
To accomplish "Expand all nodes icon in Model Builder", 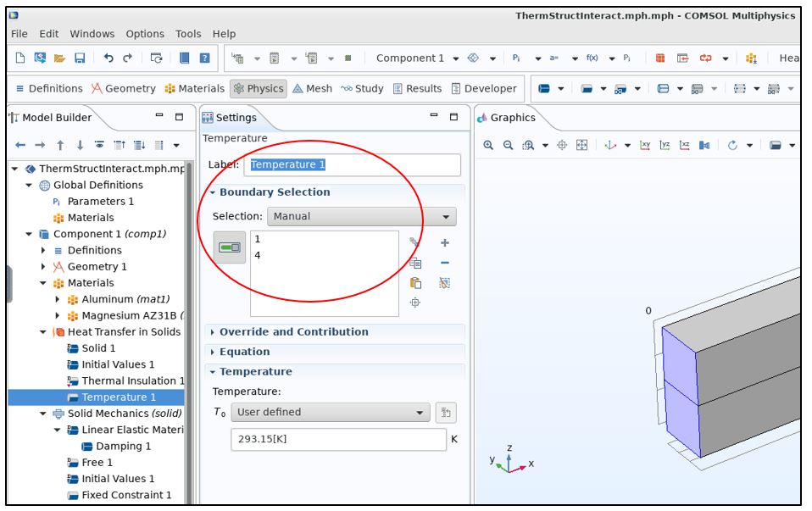I will click(139, 146).
